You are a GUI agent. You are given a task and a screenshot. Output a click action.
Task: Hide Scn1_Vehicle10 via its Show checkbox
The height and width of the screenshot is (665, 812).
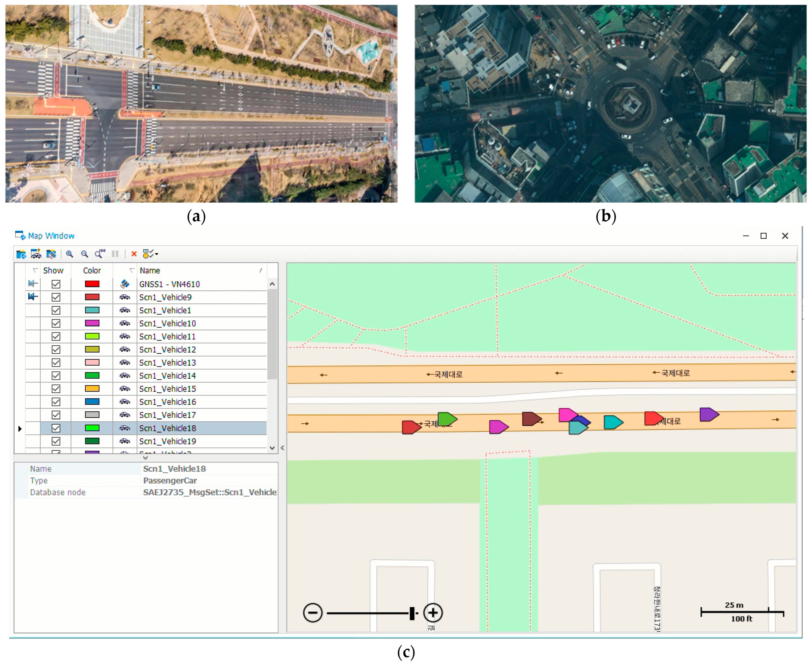tap(56, 324)
